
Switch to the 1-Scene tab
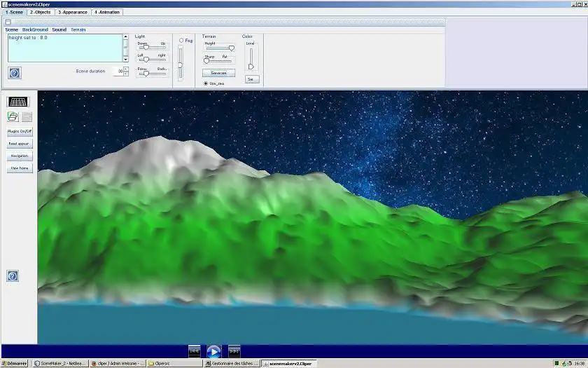coord(14,12)
